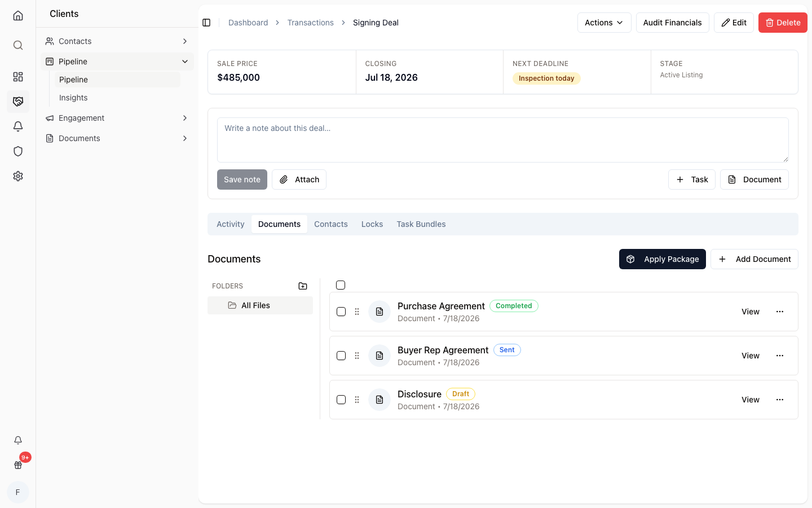Check the Buyer Rep Agreement checkbox
812x508 pixels.
point(341,356)
